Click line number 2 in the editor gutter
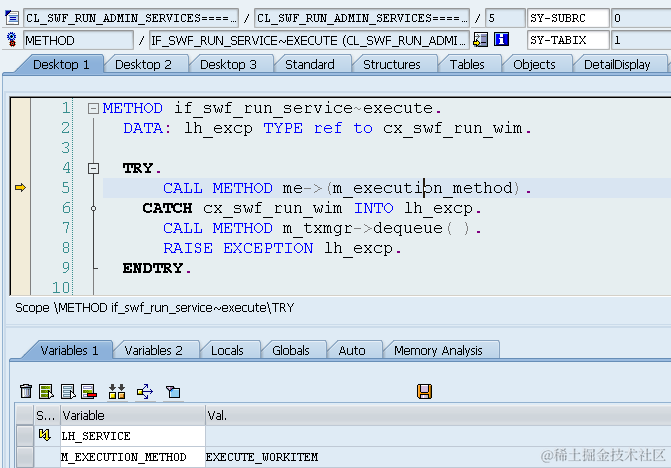This screenshot has height=468, width=671. pos(65,128)
